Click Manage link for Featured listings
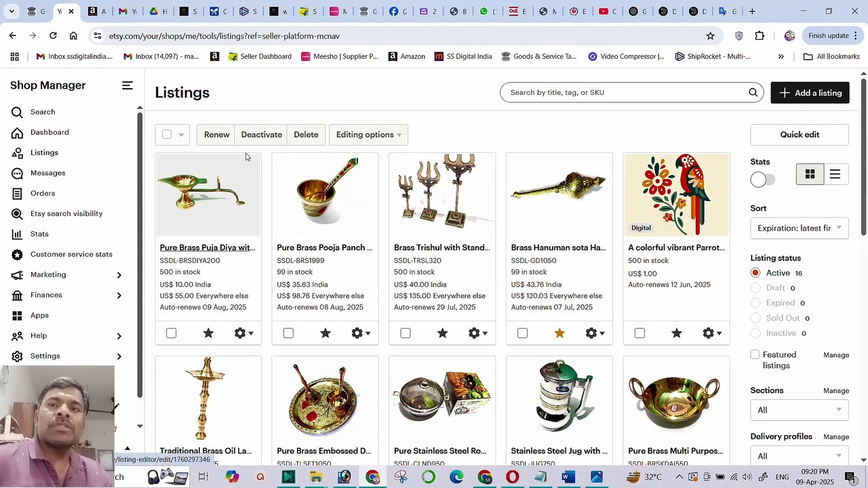868x488 pixels. pyautogui.click(x=836, y=355)
